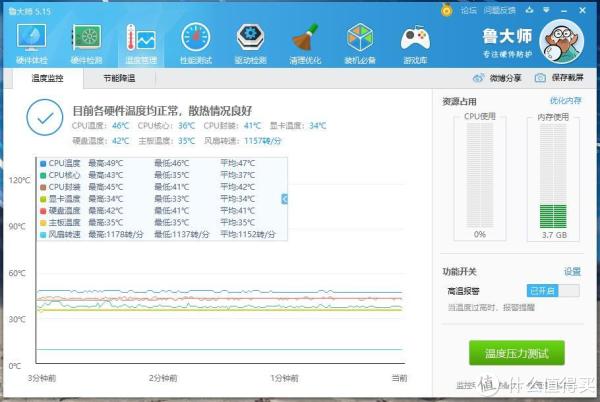The width and height of the screenshot is (600, 402).
Task: Click the 最高:1178转/分 fan legend value
Action: (x=116, y=234)
